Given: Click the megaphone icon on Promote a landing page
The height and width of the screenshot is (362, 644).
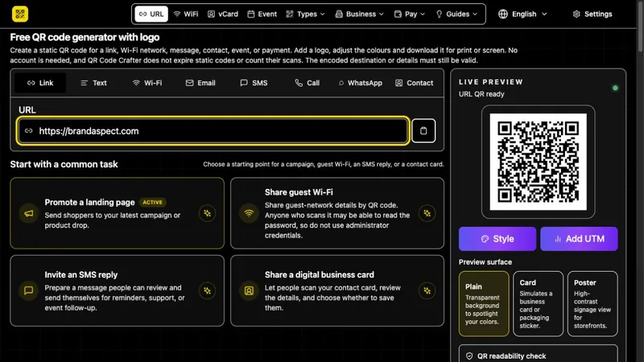Looking at the screenshot, I should 29,213.
